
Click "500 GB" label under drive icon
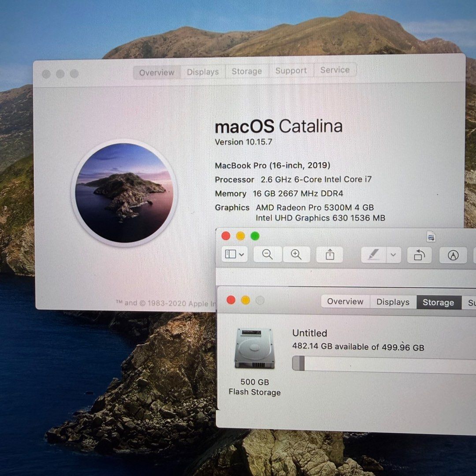pyautogui.click(x=255, y=382)
